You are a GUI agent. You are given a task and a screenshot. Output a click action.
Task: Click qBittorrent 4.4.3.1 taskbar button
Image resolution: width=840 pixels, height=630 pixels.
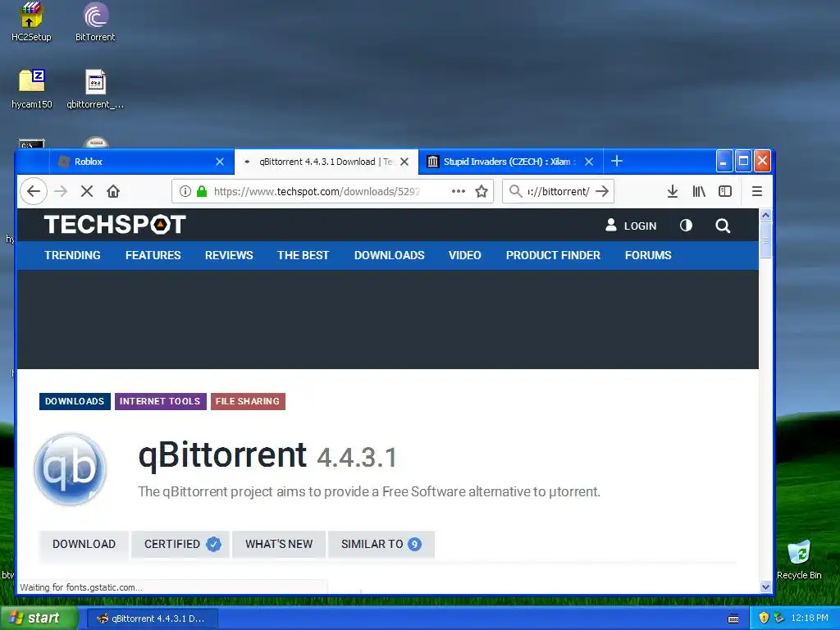click(152, 619)
